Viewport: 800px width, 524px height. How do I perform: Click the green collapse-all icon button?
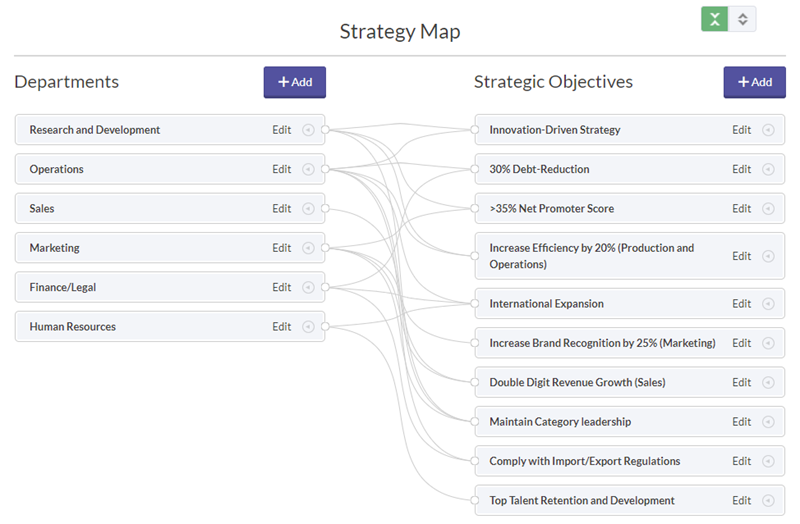pos(714,19)
